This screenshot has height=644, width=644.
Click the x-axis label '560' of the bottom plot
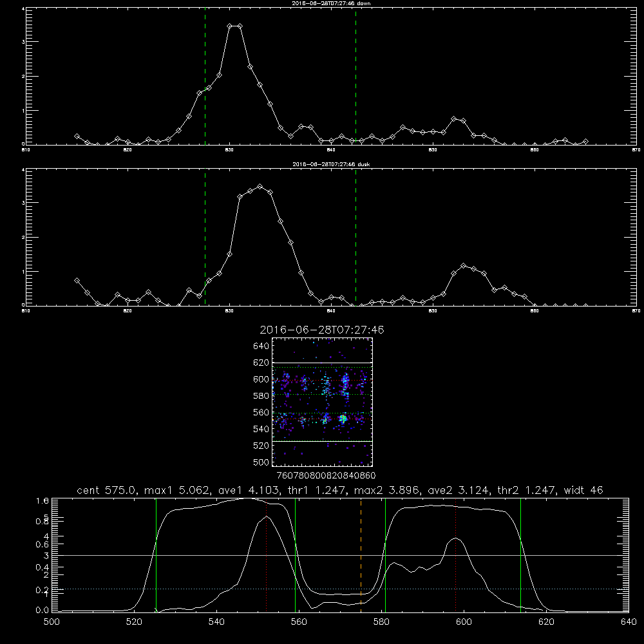click(299, 622)
